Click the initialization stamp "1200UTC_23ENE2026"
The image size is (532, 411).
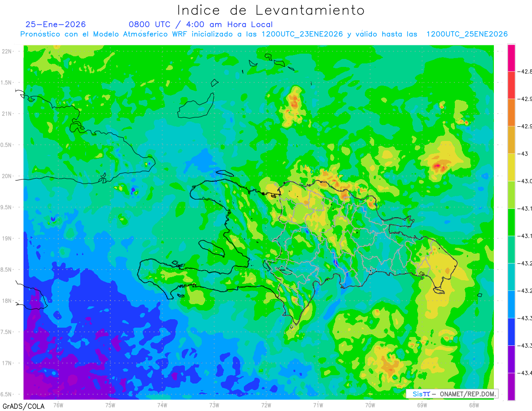302,34
